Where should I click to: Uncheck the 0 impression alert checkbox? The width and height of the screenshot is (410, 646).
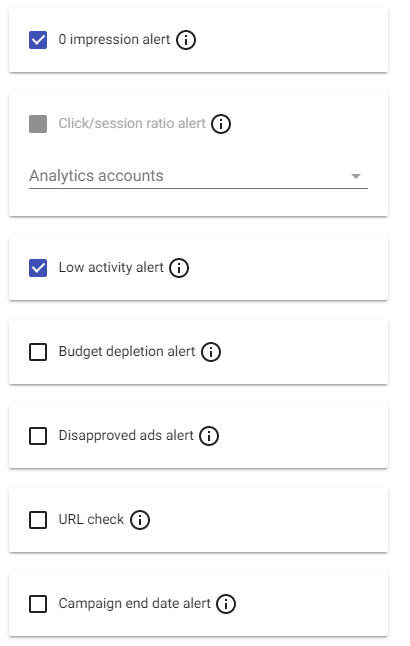38,40
